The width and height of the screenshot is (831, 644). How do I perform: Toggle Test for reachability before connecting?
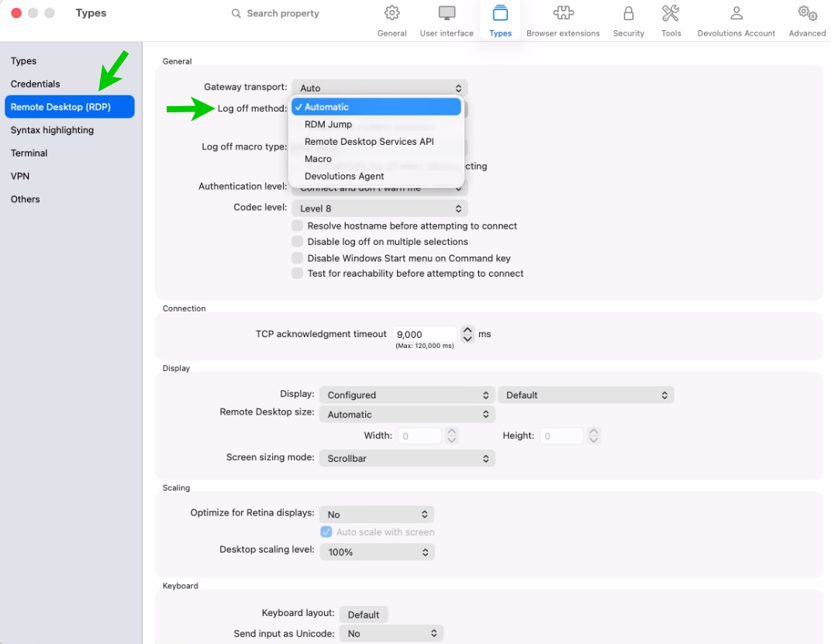pos(298,274)
